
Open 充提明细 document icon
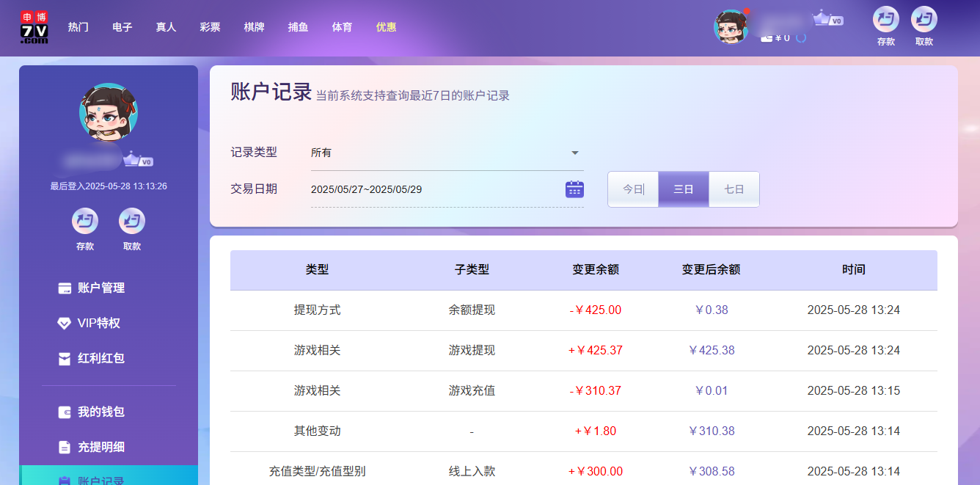65,447
